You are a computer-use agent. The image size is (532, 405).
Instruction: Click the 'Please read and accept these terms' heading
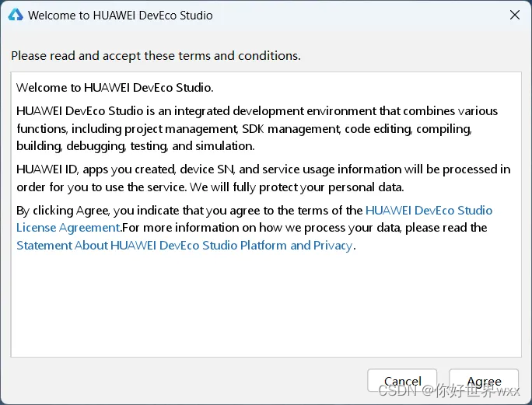pyautogui.click(x=156, y=56)
